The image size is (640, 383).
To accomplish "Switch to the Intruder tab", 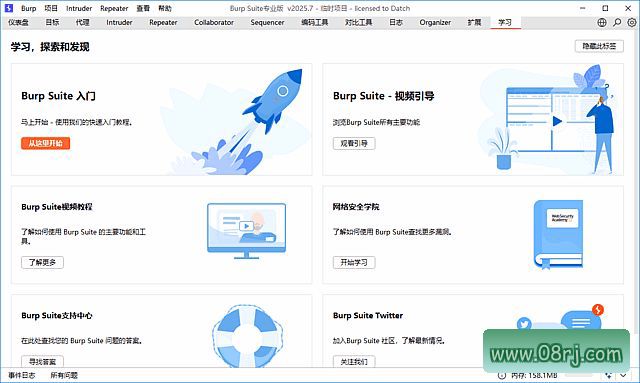I will pyautogui.click(x=119, y=22).
